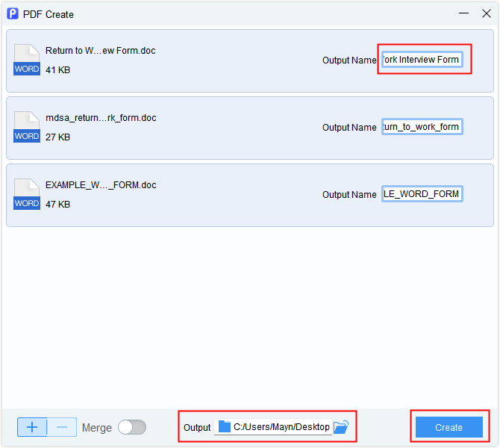The height and width of the screenshot is (448, 500).
Task: Click the 27 KB file size text
Action: pos(57,137)
